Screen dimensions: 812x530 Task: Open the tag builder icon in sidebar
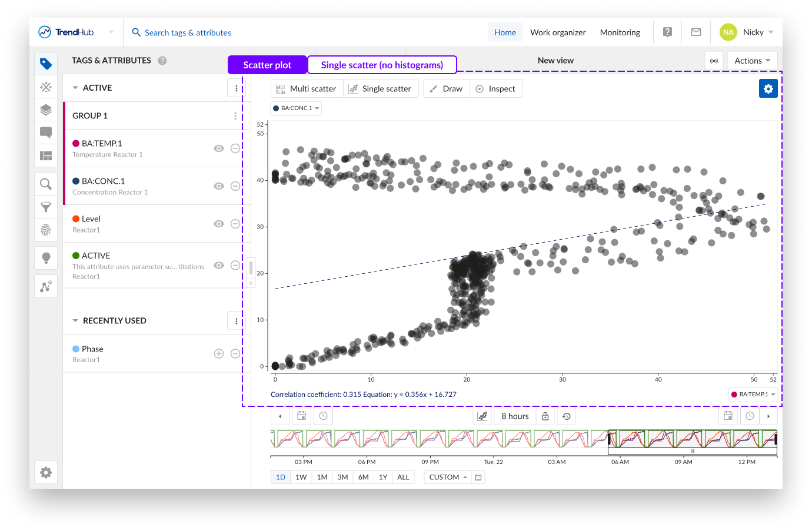coord(46,87)
